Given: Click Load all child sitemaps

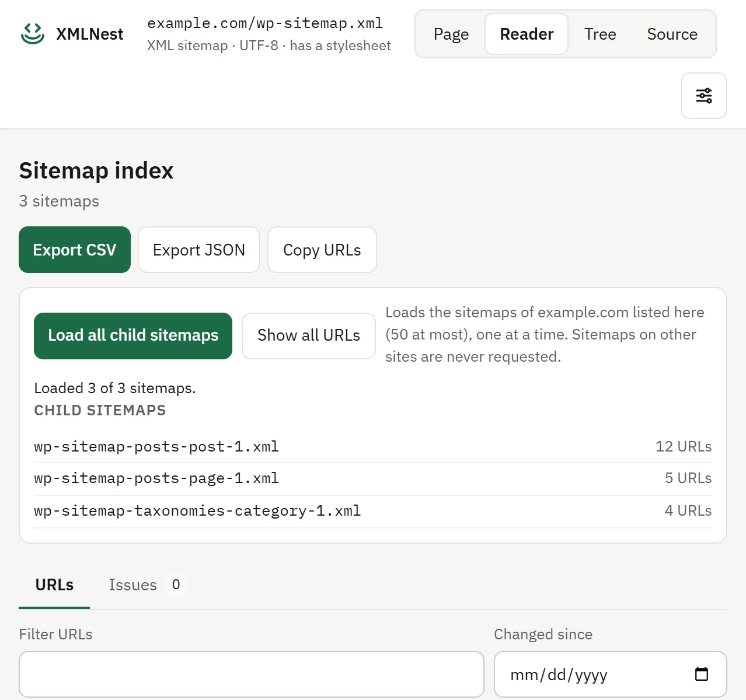Looking at the screenshot, I should pyautogui.click(x=133, y=335).
